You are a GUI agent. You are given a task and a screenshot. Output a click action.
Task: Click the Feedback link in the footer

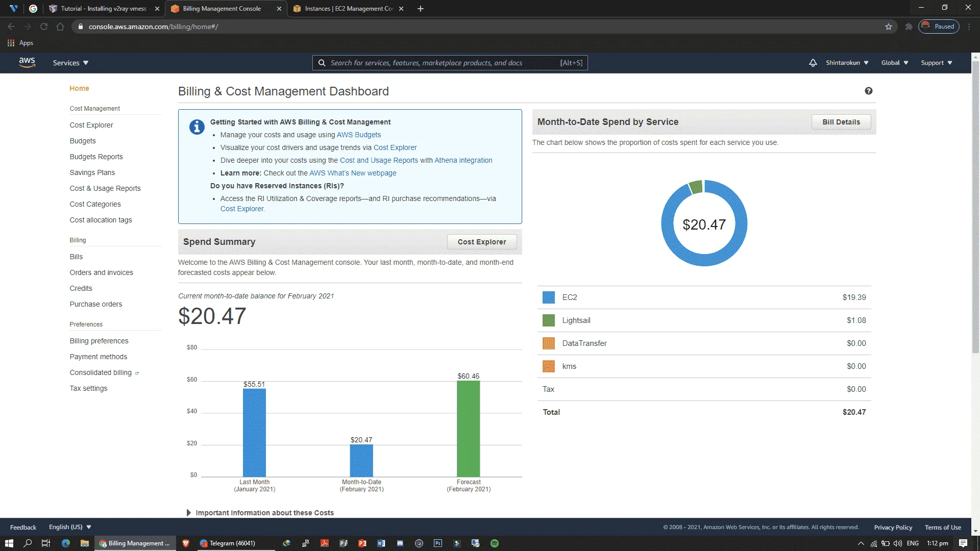click(23, 527)
